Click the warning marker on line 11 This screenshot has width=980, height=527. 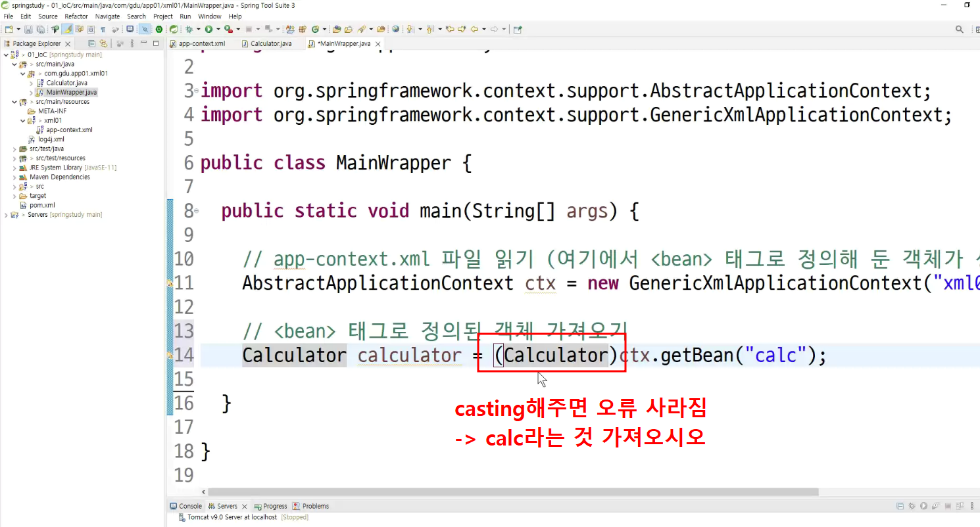tap(170, 283)
